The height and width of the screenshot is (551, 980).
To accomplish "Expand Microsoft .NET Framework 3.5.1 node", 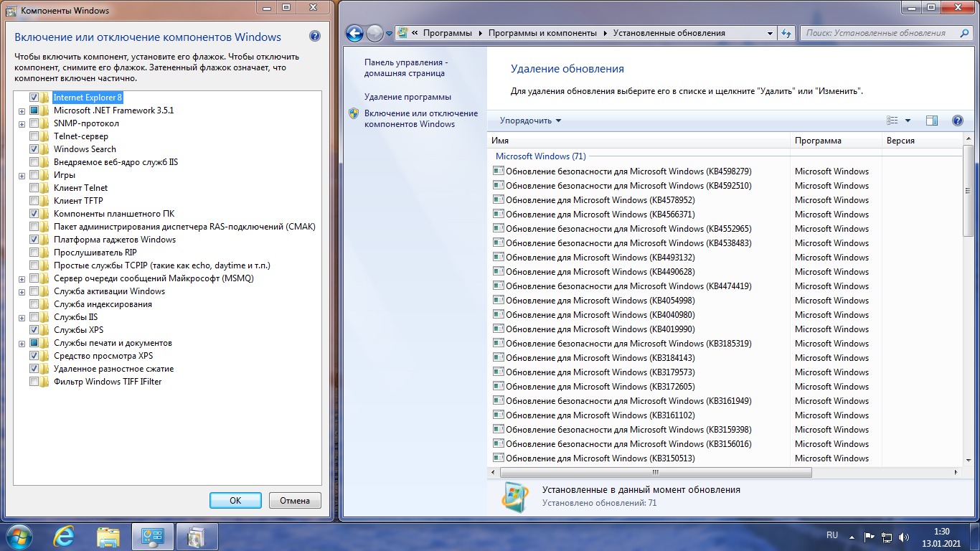I will pos(22,111).
